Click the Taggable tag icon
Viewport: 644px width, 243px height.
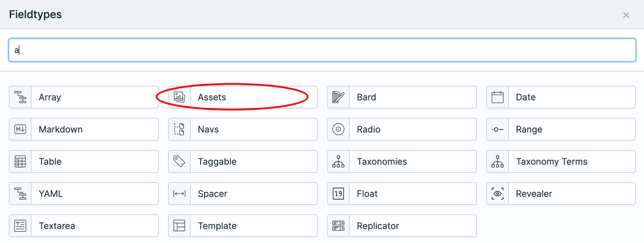coord(179,162)
